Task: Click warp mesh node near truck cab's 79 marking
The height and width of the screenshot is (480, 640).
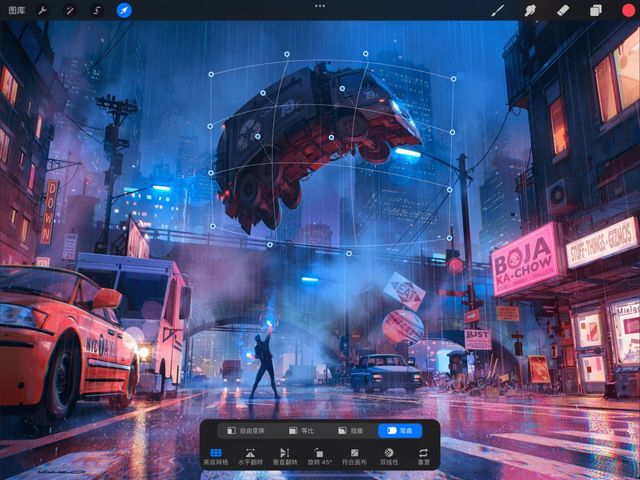Action: 342,88
